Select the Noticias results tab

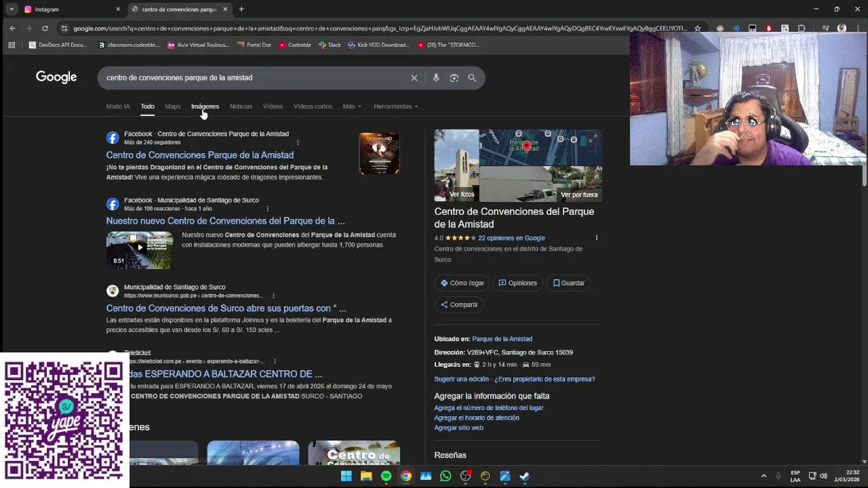(241, 106)
